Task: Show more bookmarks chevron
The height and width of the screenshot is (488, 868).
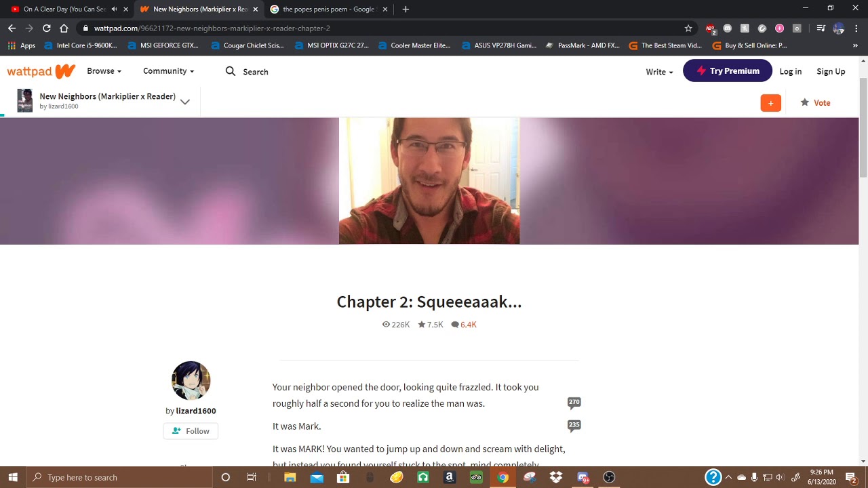Action: coord(855,45)
